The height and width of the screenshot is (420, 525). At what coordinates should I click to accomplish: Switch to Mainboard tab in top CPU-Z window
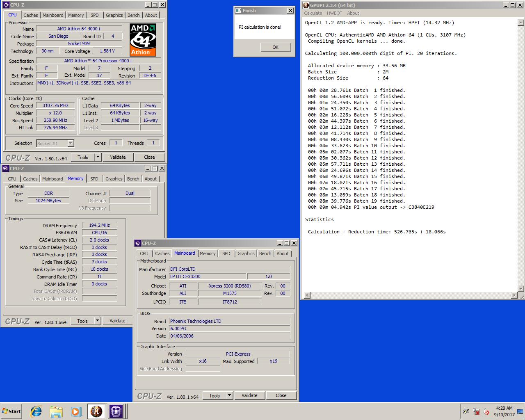tap(53, 15)
